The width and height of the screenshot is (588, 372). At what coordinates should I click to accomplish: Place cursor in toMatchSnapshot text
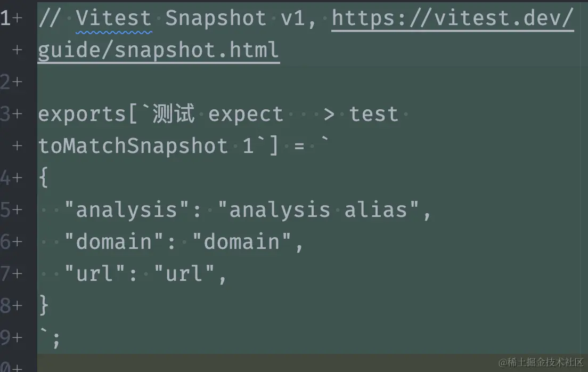pos(133,145)
